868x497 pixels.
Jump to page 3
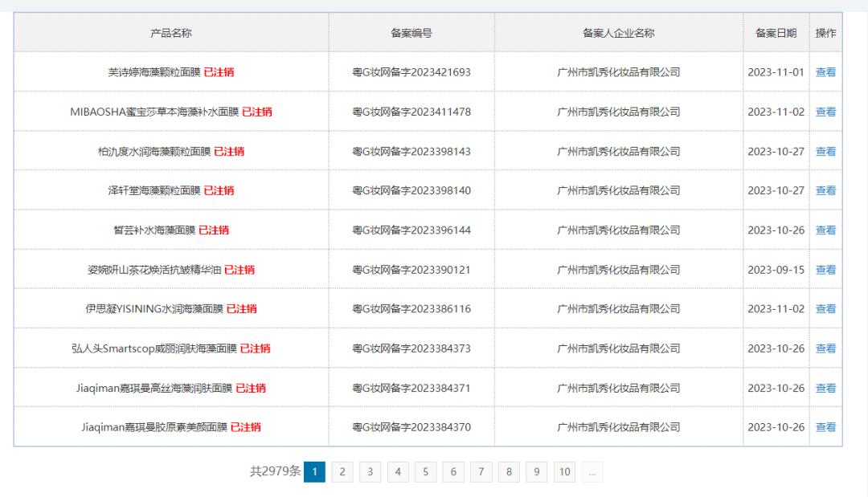[x=371, y=472]
